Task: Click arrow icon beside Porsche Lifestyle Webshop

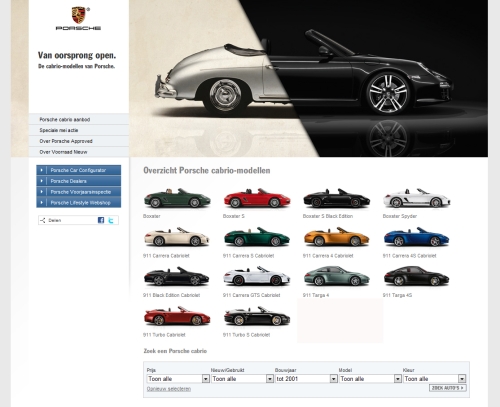Action: coord(41,202)
